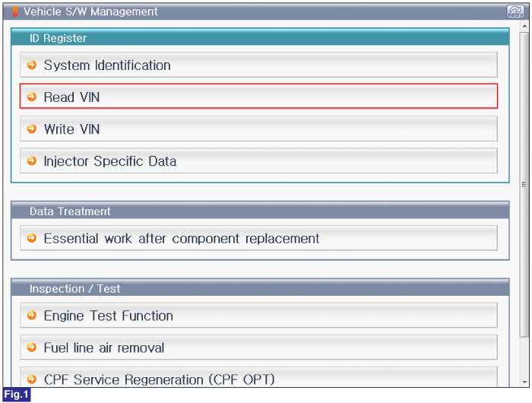Open the Write VIN function
The image size is (532, 403).
pos(258,129)
